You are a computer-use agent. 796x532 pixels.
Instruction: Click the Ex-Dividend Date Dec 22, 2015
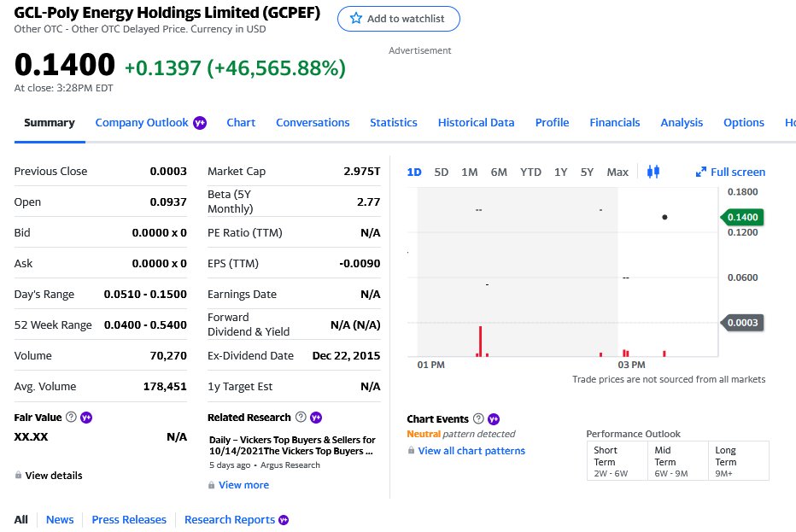point(346,355)
